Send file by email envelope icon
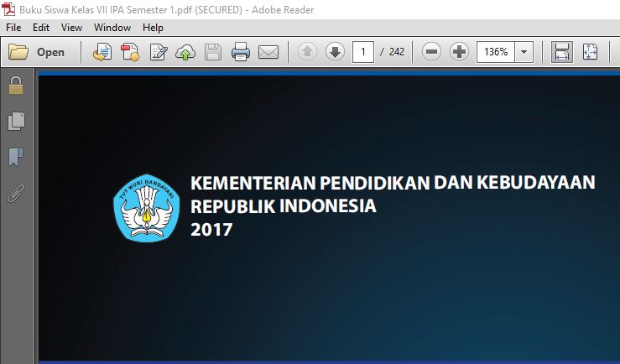The image size is (620, 364). pyautogui.click(x=268, y=52)
